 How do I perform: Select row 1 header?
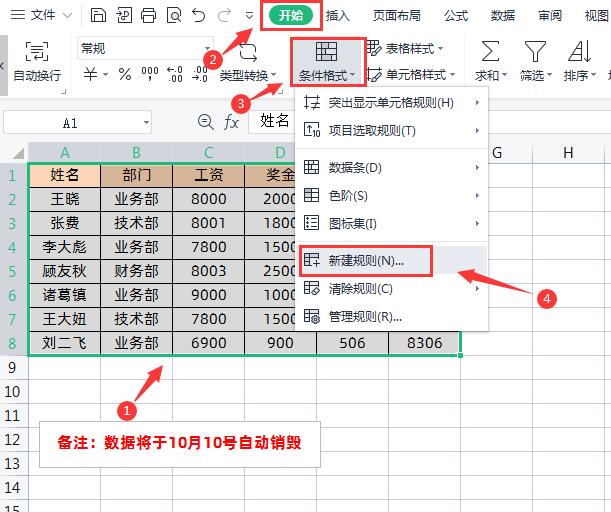[x=12, y=175]
